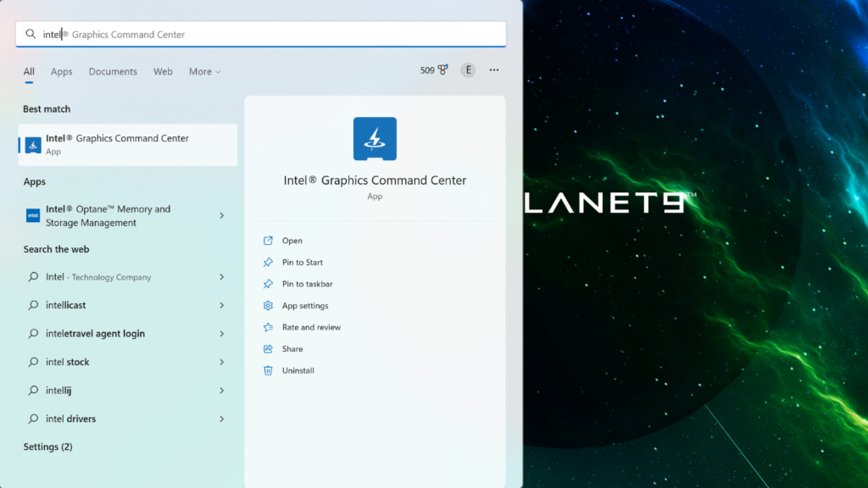Switch to the Documents search tab

(x=113, y=71)
